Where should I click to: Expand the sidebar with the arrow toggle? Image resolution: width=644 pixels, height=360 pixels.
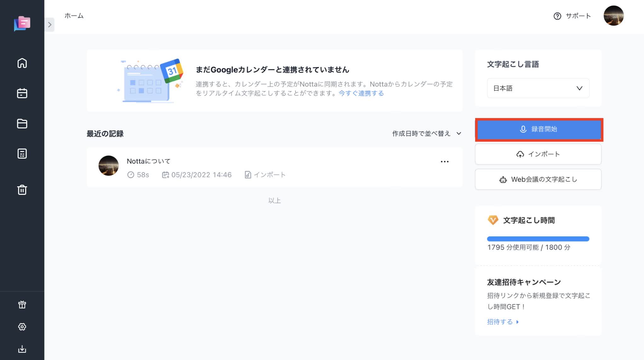(x=50, y=25)
